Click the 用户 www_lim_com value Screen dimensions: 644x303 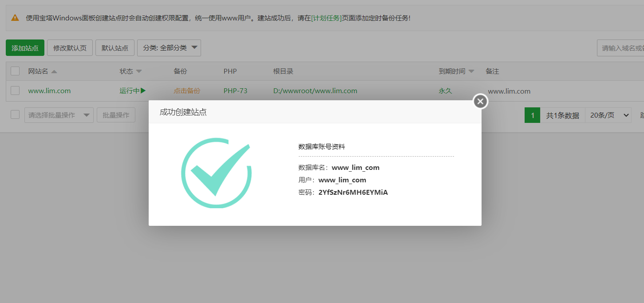[342, 180]
